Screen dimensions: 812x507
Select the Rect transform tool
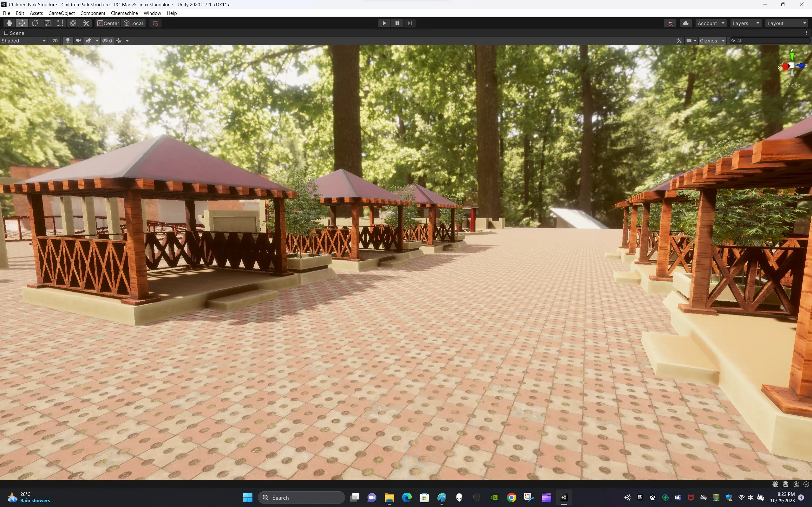coord(60,23)
